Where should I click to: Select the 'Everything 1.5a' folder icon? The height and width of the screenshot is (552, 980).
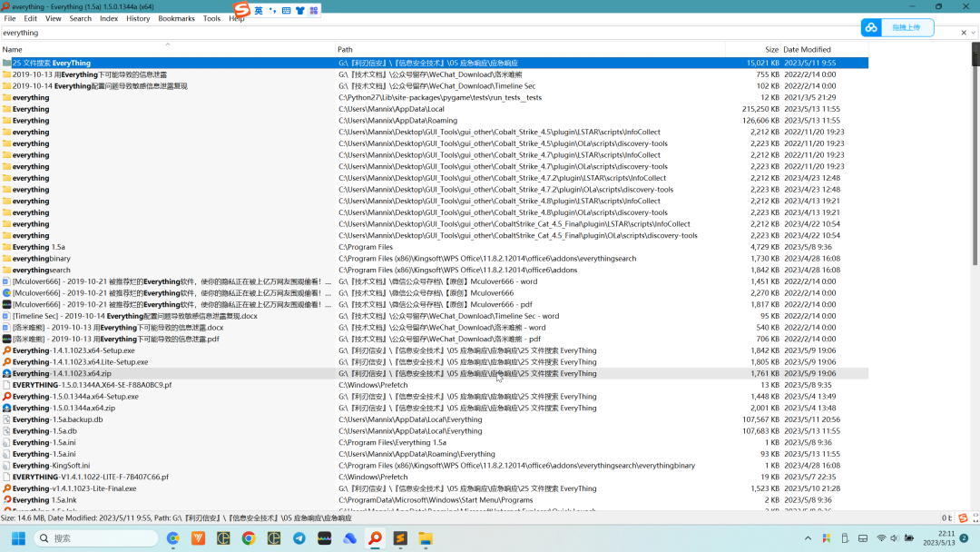tap(7, 247)
